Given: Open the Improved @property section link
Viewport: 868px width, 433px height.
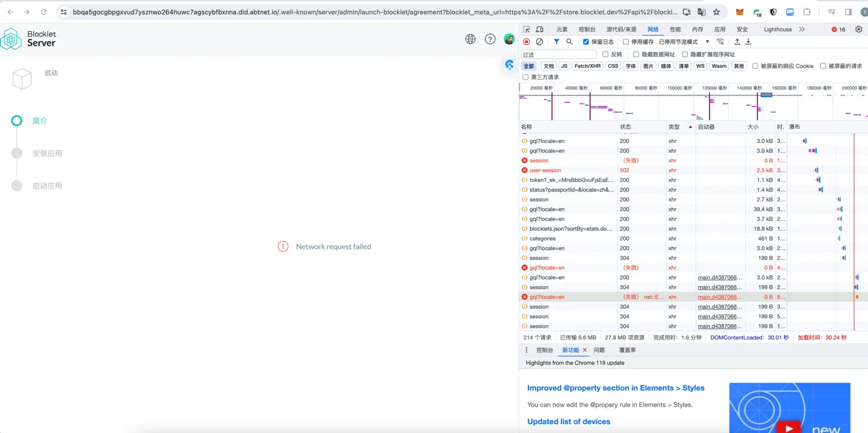Looking at the screenshot, I should pyautogui.click(x=616, y=388).
